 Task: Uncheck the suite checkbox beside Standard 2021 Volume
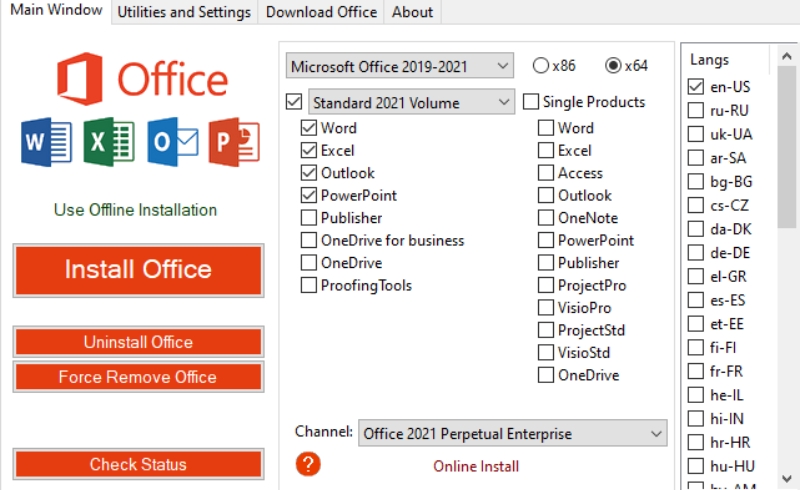[294, 102]
